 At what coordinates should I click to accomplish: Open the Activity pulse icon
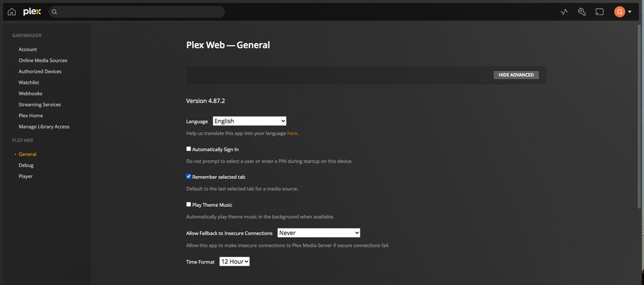564,12
